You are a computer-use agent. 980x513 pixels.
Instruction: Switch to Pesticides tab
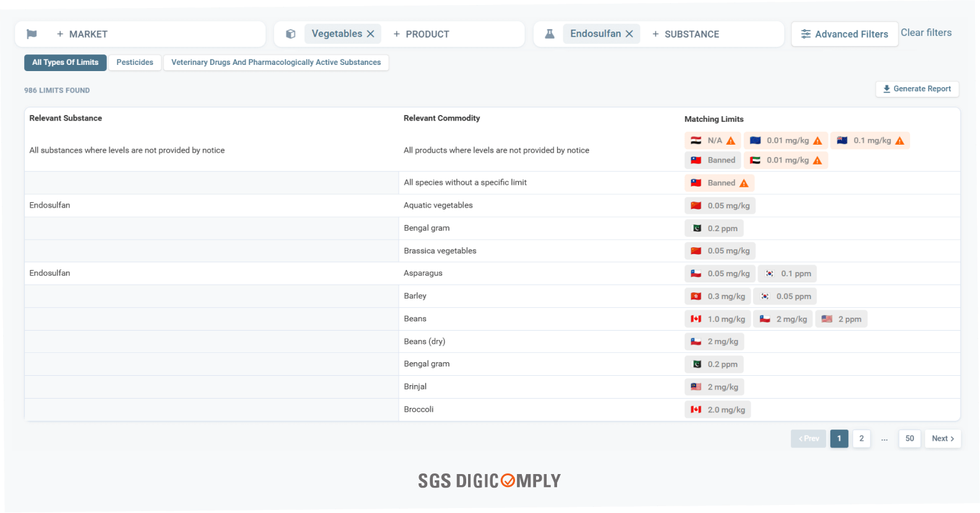(x=135, y=62)
